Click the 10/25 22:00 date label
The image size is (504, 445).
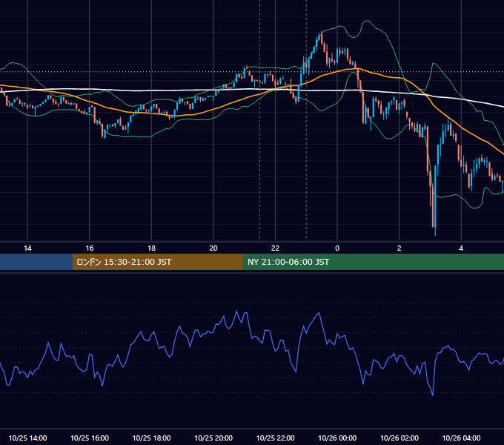pyautogui.click(x=275, y=438)
